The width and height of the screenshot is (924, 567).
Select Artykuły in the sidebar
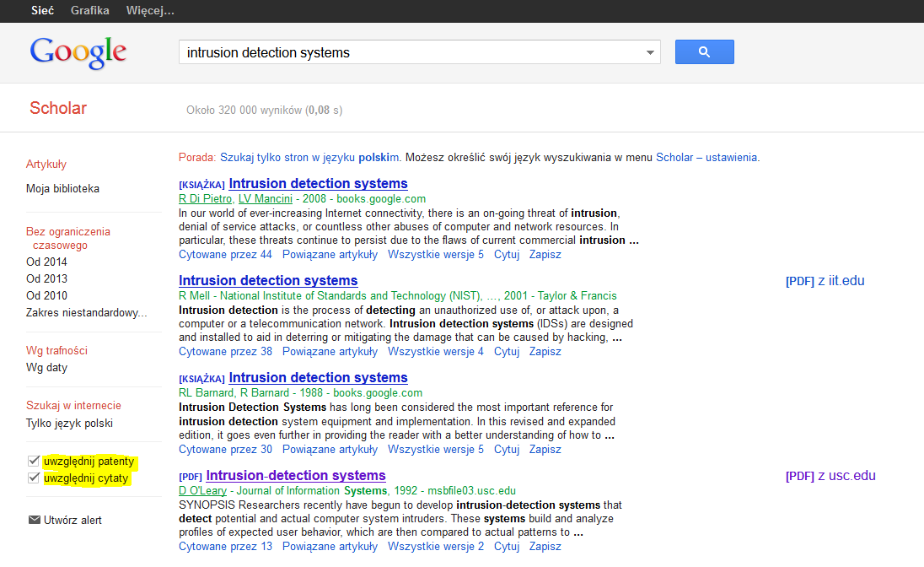point(46,164)
